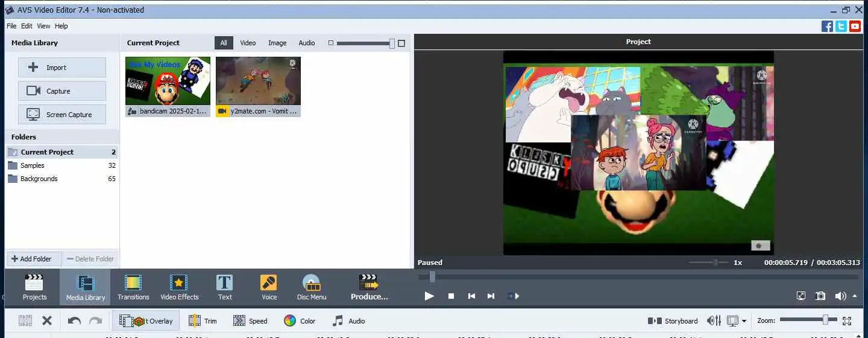Click the Produce button

point(369,287)
